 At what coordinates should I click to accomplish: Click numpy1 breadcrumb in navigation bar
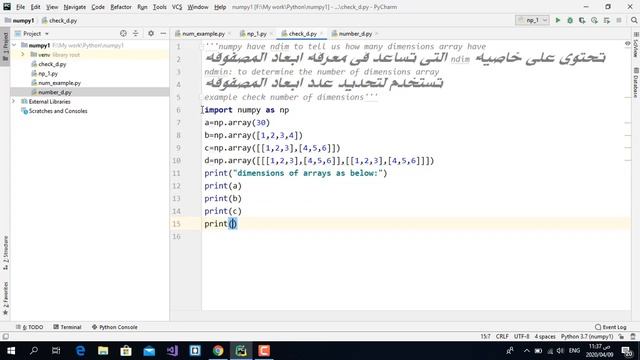20,20
